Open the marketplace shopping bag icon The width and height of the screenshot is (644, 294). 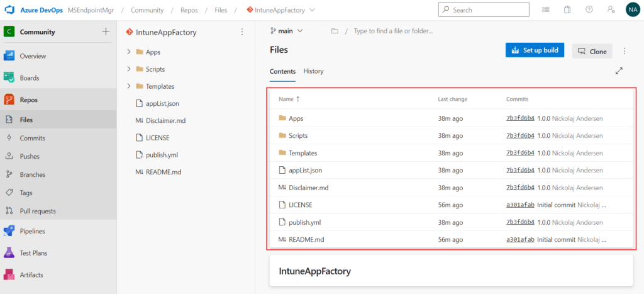[x=568, y=10]
